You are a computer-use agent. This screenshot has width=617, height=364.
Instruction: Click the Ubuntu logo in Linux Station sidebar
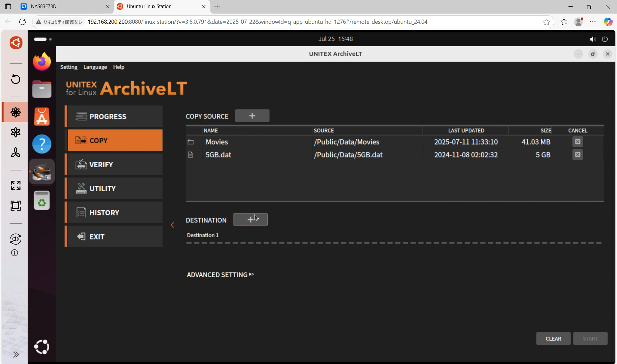[x=16, y=43]
